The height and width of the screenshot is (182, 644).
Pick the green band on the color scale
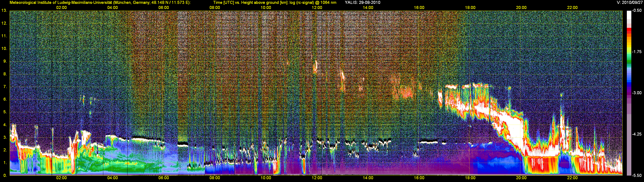point(629,61)
